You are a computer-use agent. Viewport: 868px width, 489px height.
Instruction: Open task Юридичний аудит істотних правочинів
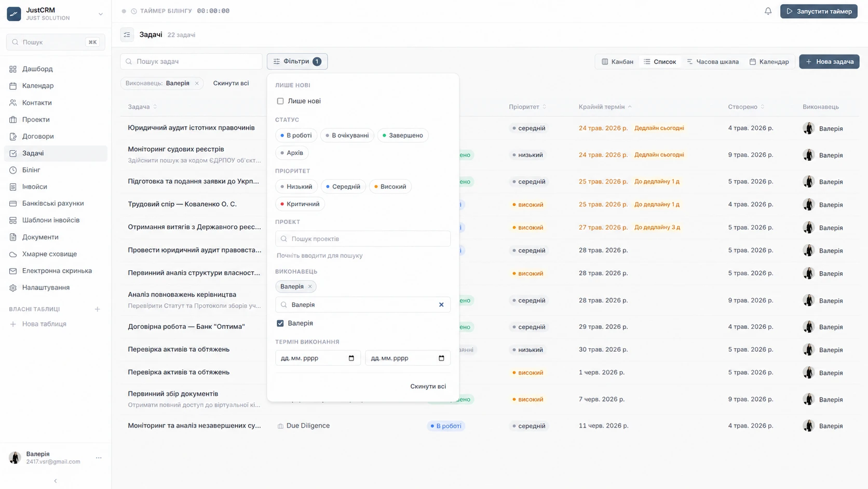[191, 128]
